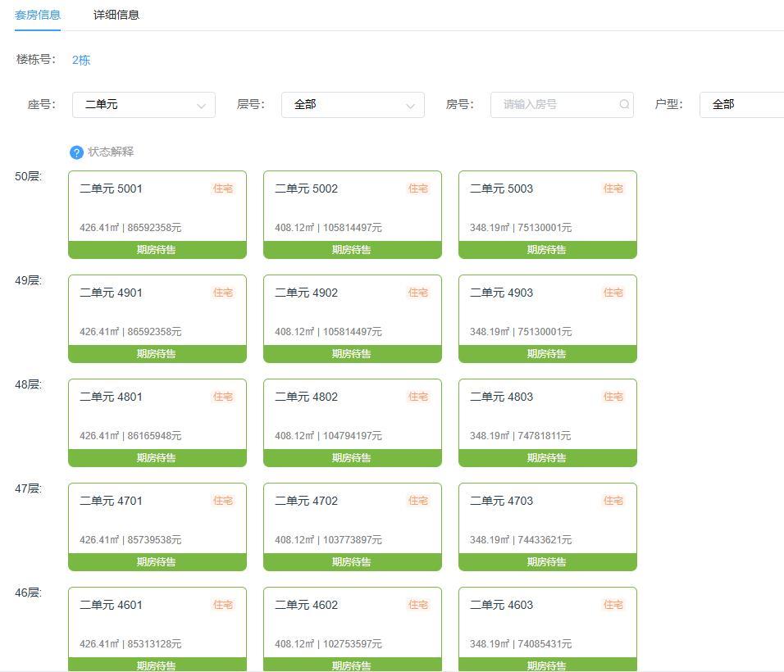The image size is (784, 672).
Task: Click the 2栋 building link
Action: coord(81,60)
